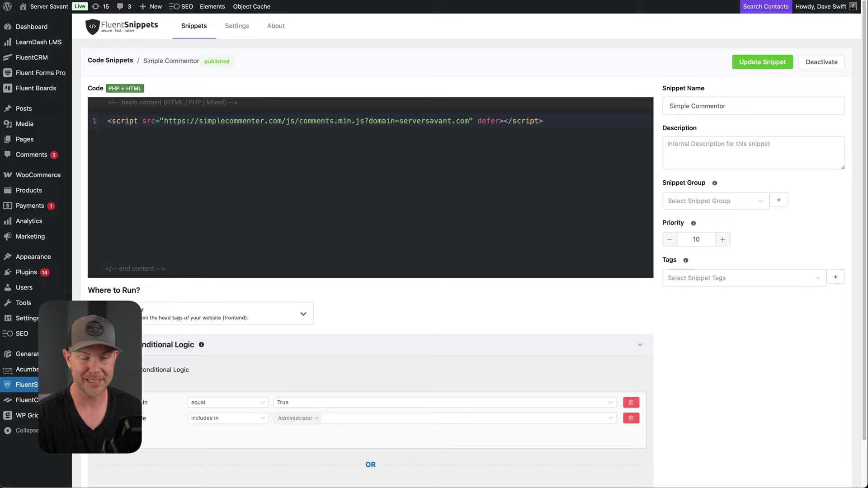Screen dimensions: 868x488
Task: Open the SEO admin bar menu
Action: click(181, 6)
